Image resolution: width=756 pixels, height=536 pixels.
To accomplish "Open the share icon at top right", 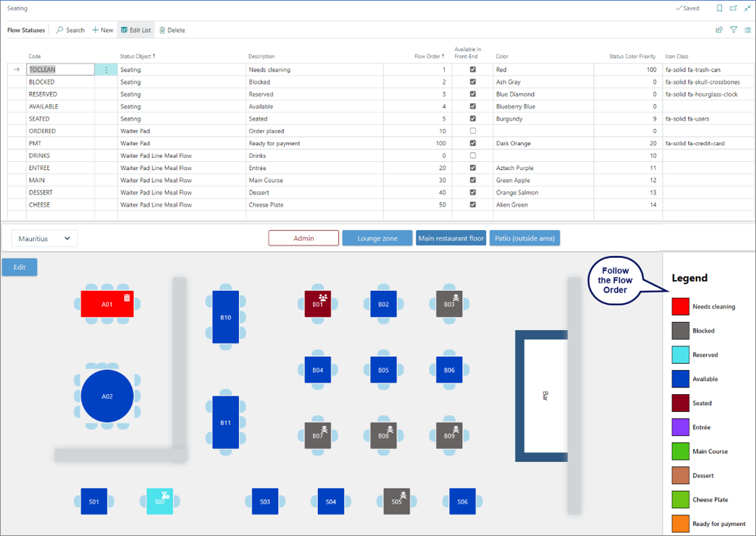I will pyautogui.click(x=719, y=30).
